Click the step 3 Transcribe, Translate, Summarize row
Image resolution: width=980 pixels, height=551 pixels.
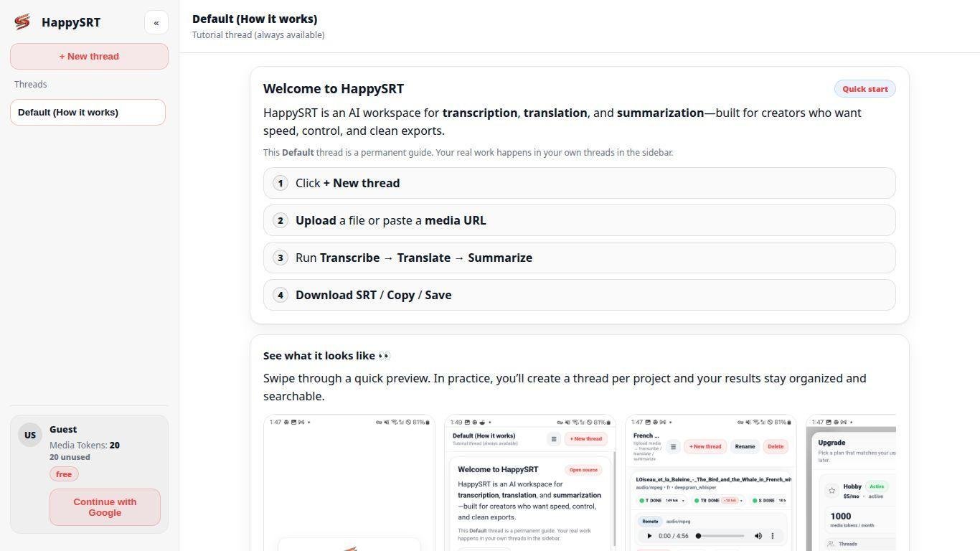pyautogui.click(x=579, y=258)
